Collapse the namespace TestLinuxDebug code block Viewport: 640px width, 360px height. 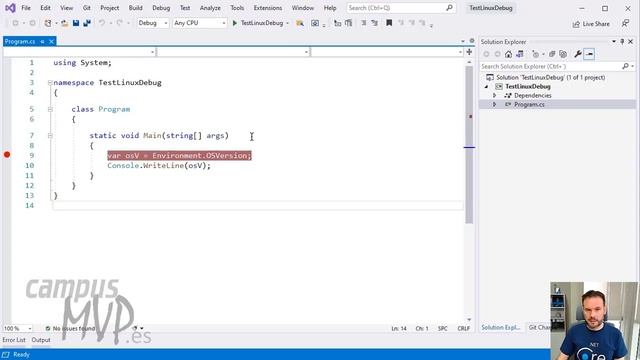[x=50, y=83]
